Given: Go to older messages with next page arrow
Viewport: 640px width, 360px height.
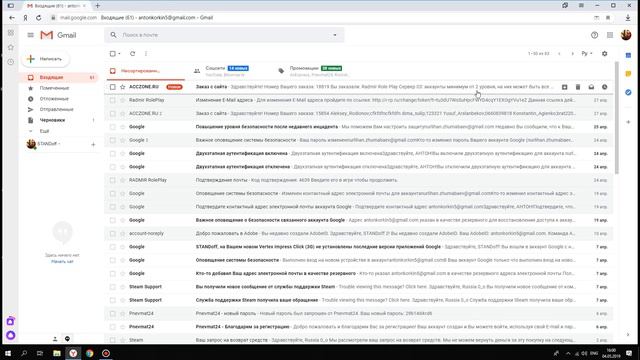Looking at the screenshot, I should [572, 53].
